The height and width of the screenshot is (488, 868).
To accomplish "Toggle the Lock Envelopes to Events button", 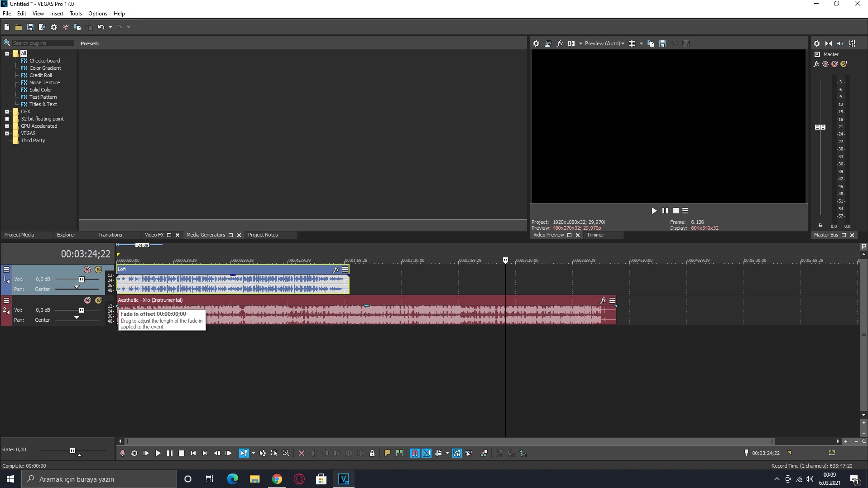I will tap(457, 453).
